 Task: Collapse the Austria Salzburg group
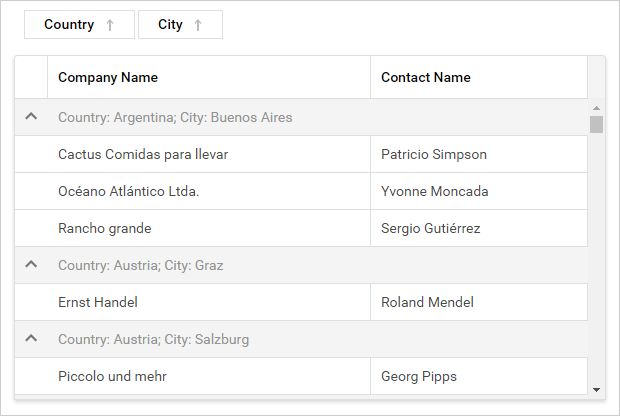(31, 339)
